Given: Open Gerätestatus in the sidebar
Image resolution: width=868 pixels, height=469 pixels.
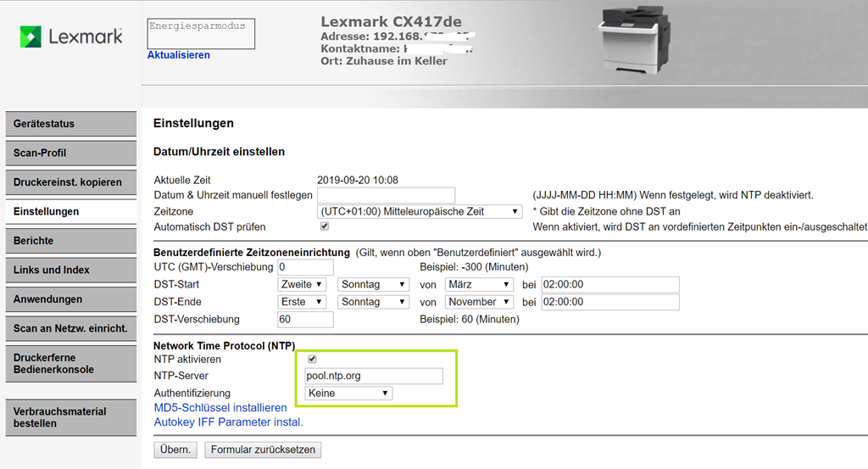Looking at the screenshot, I should (x=70, y=124).
